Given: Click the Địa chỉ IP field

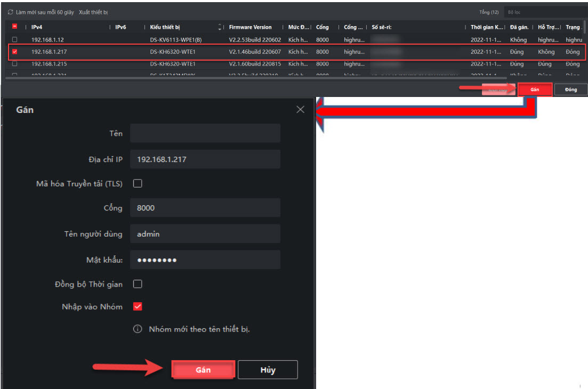Looking at the screenshot, I should click(x=205, y=159).
